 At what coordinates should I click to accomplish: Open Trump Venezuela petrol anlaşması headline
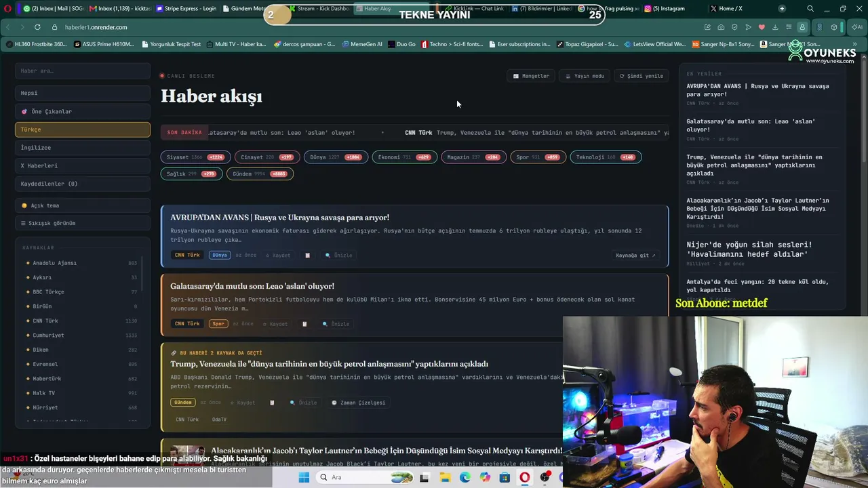pos(329,364)
